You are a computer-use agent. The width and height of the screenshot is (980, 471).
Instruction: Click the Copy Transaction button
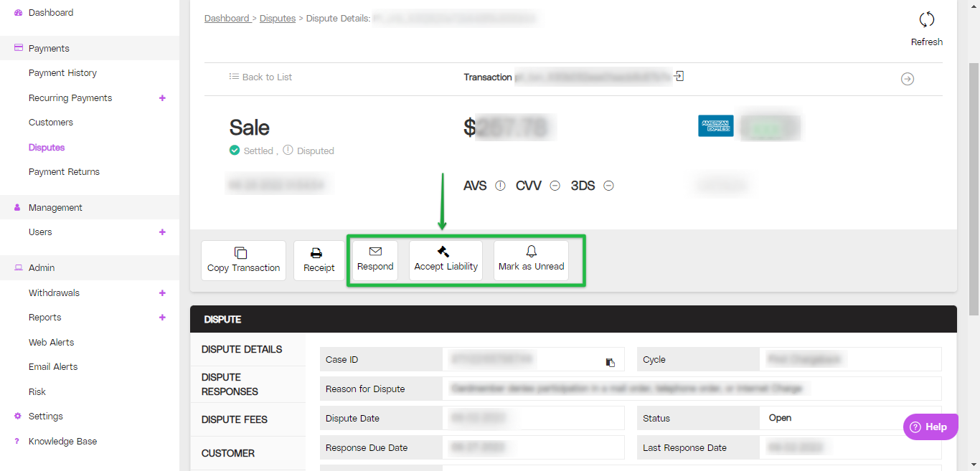coord(243,260)
